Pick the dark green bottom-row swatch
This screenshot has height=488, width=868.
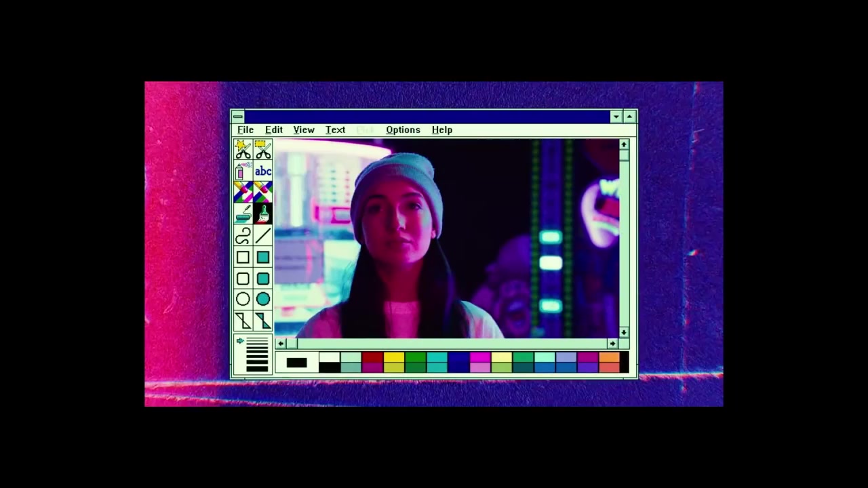pyautogui.click(x=416, y=367)
